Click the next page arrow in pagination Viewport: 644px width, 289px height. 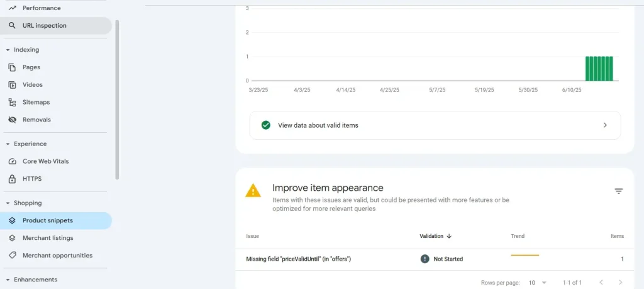(x=620, y=283)
